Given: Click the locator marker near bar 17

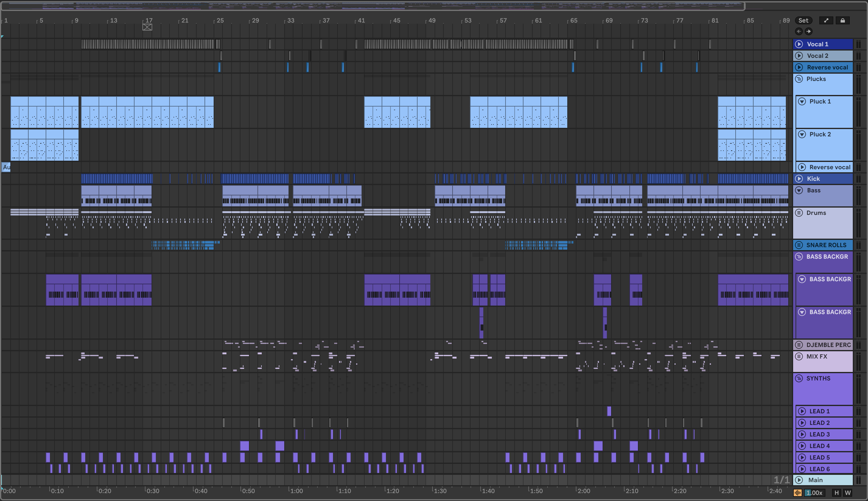Looking at the screenshot, I should tap(147, 27).
